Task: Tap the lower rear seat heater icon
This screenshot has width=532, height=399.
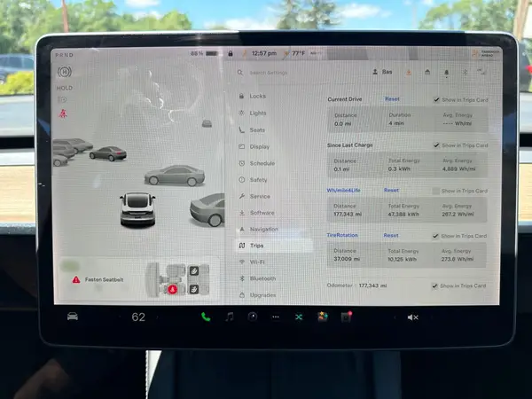Action: [x=193, y=289]
